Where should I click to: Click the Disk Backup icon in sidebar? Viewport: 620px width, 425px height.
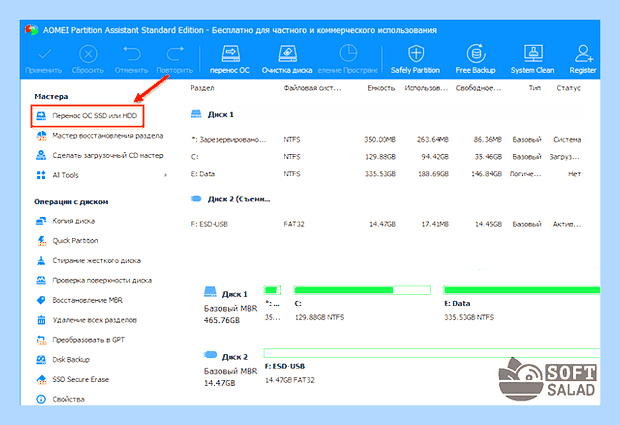point(41,359)
